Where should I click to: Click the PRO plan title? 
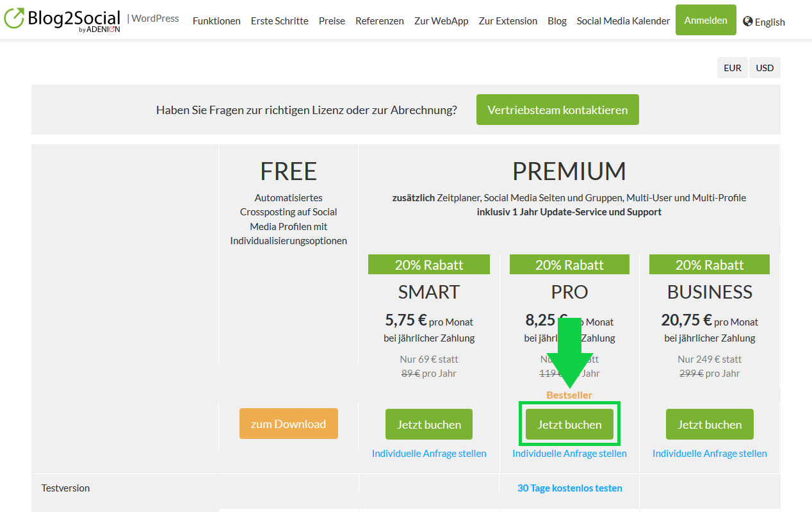coord(569,292)
